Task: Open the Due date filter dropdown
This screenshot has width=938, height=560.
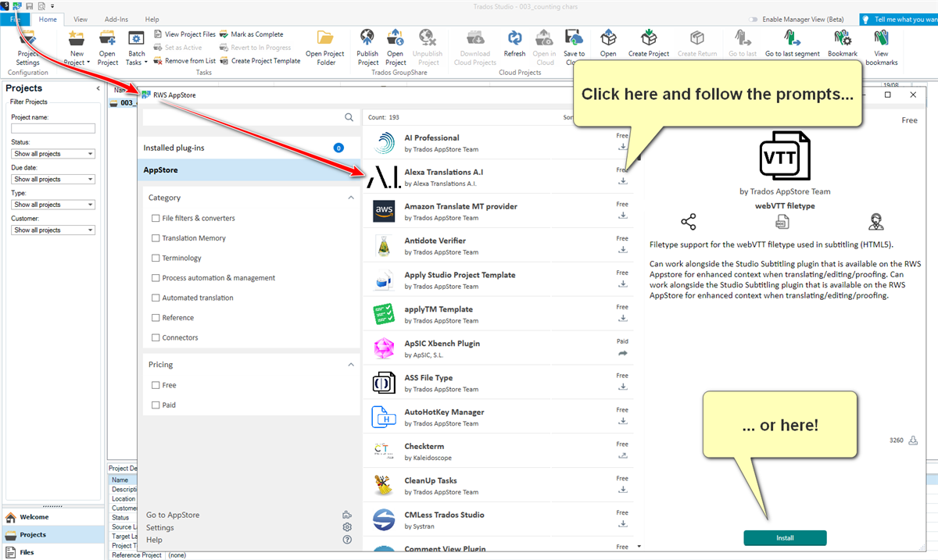Action: [x=53, y=179]
